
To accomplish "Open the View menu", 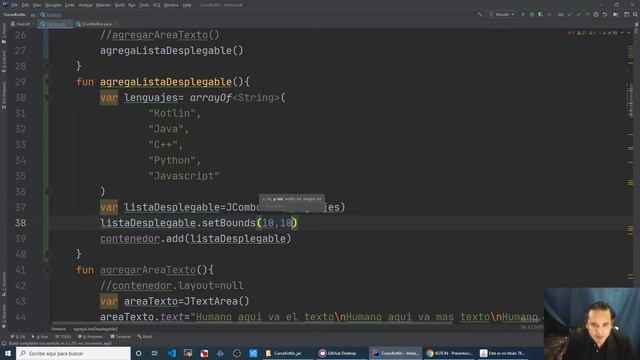I will [x=37, y=5].
